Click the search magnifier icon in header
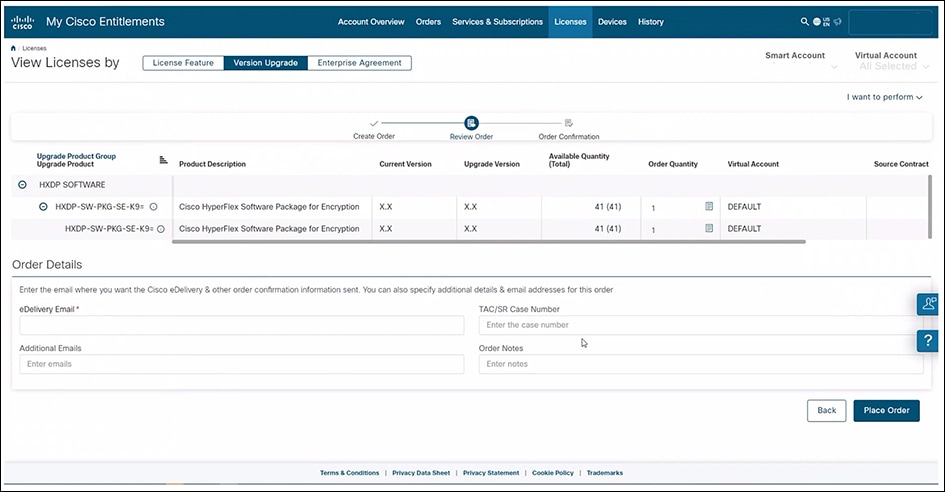 805,21
